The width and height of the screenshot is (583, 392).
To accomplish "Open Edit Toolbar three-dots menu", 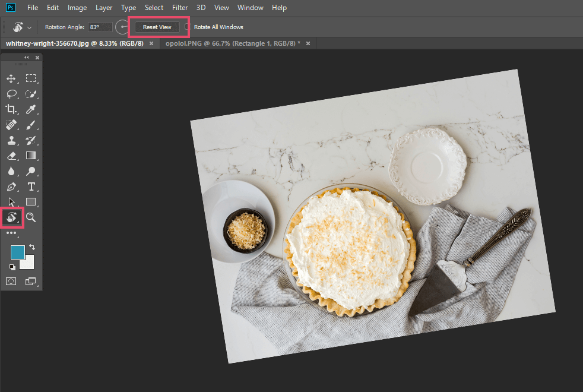I will pyautogui.click(x=11, y=233).
